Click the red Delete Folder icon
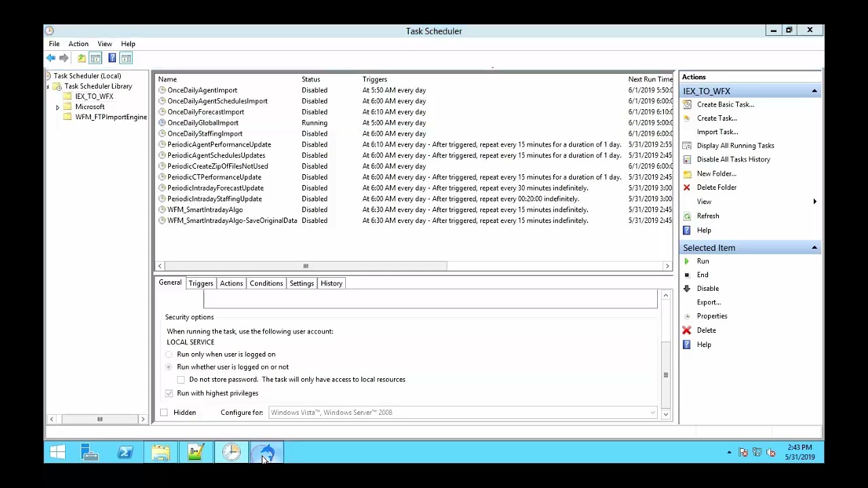 pyautogui.click(x=687, y=187)
